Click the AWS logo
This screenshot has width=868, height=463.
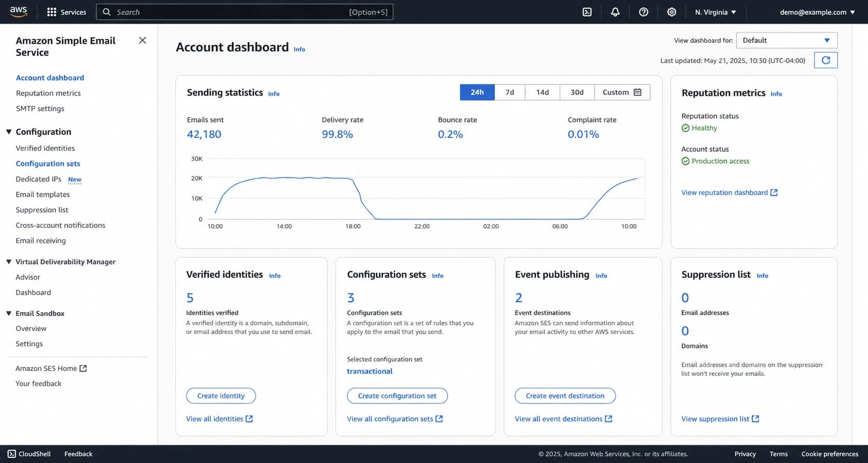pos(19,12)
